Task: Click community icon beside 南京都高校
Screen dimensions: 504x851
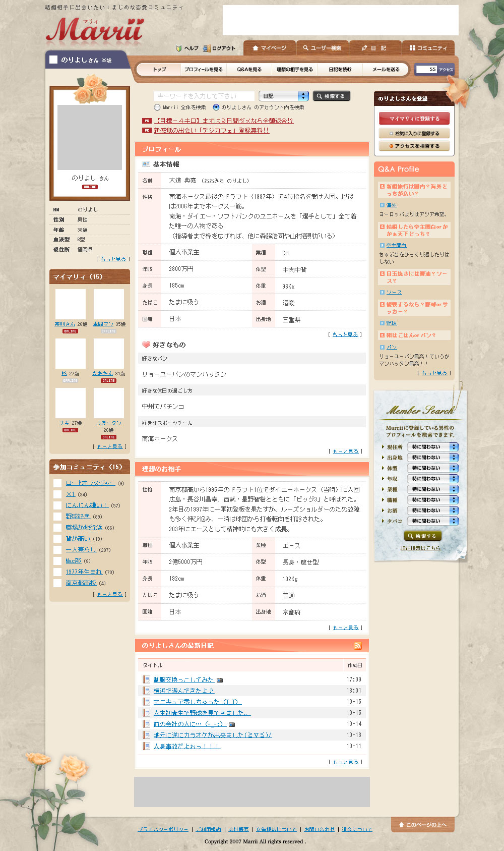Action: tap(57, 583)
